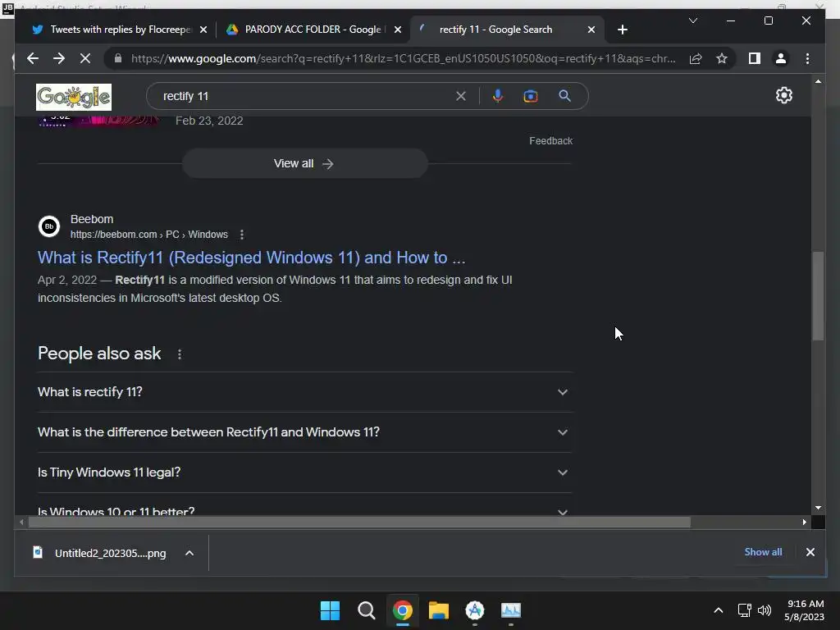Click scroll up arrow of page scrollbar

coord(818,81)
